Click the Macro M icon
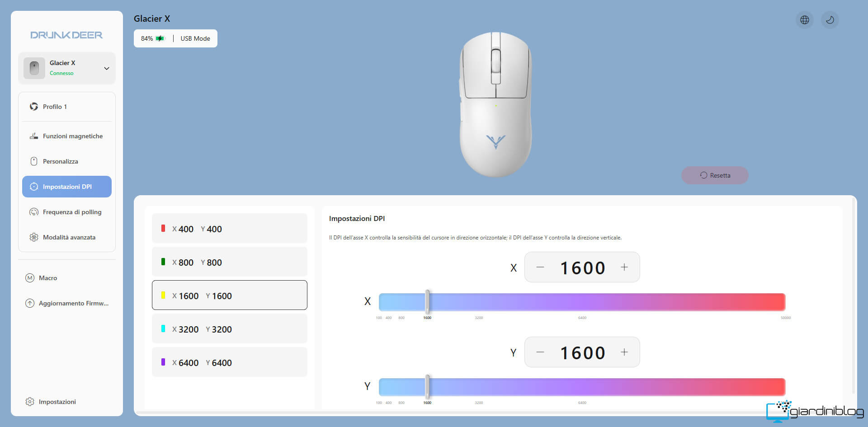The image size is (868, 427). (x=30, y=278)
